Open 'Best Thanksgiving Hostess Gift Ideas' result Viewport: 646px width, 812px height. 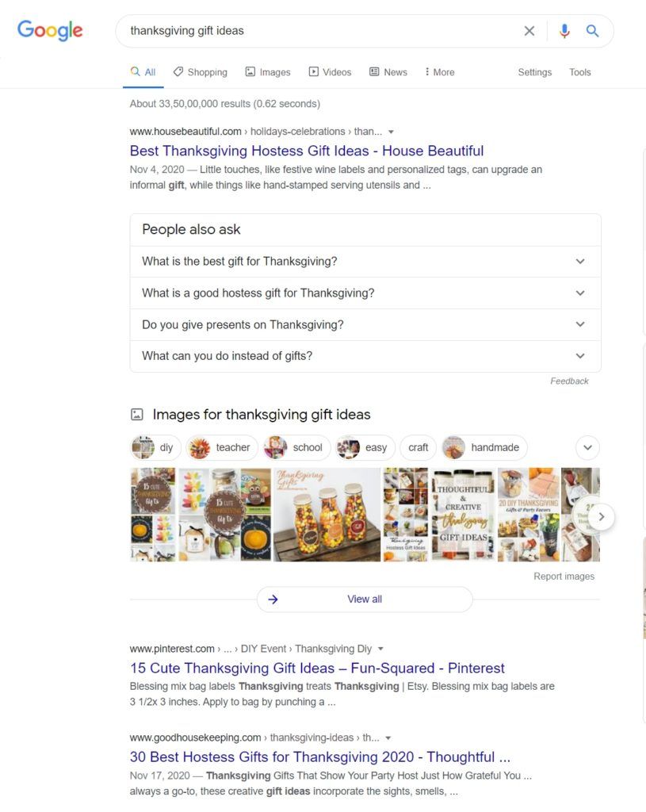(x=307, y=151)
